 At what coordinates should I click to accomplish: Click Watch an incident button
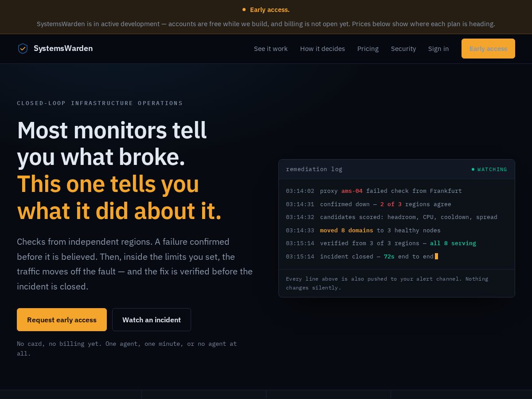pos(152,320)
